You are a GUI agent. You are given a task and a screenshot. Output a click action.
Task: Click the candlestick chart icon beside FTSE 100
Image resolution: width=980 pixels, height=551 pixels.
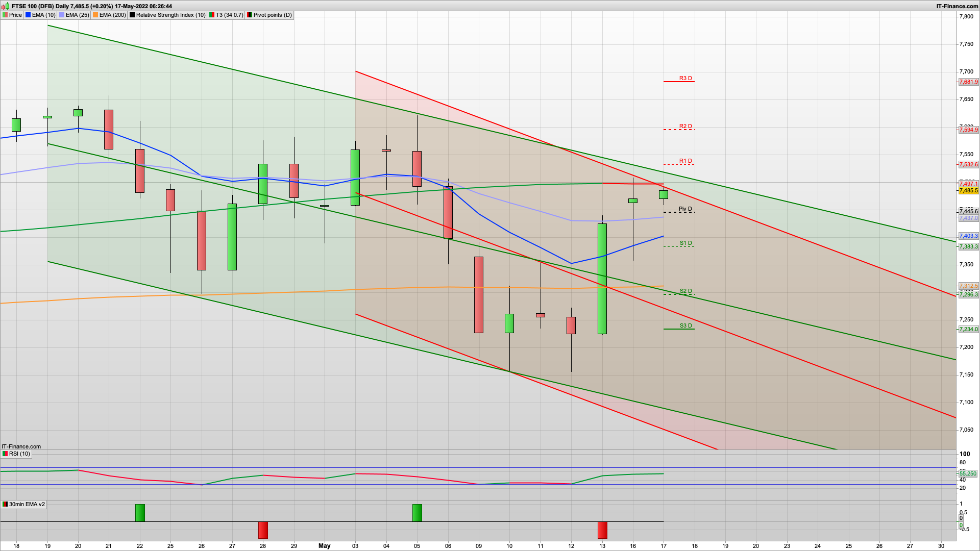click(x=6, y=6)
